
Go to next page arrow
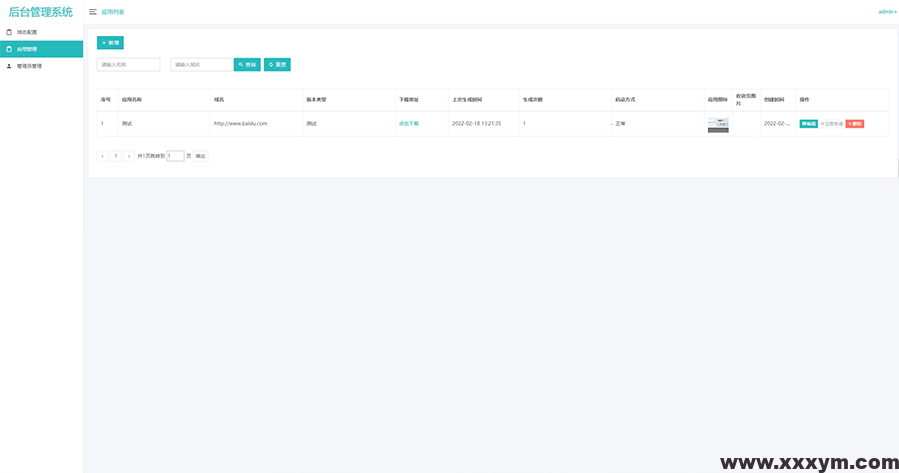point(128,156)
